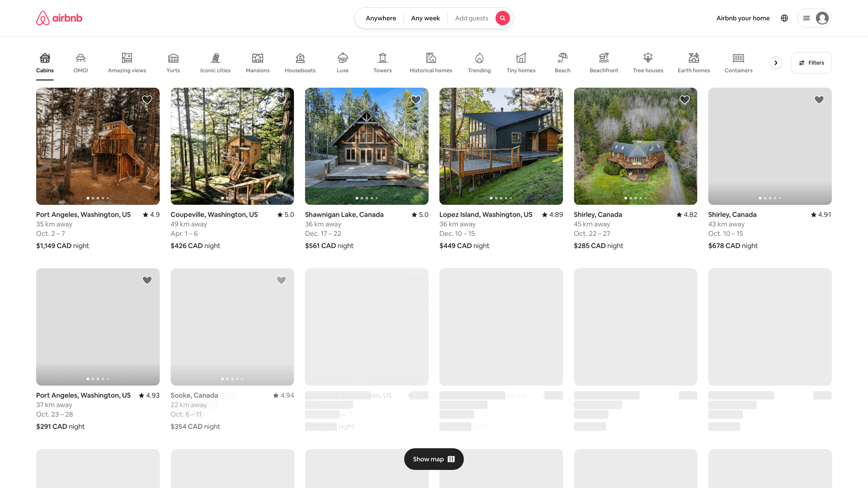Open the Shirley aerial house photo
The width and height of the screenshot is (868, 488).
[x=635, y=146]
